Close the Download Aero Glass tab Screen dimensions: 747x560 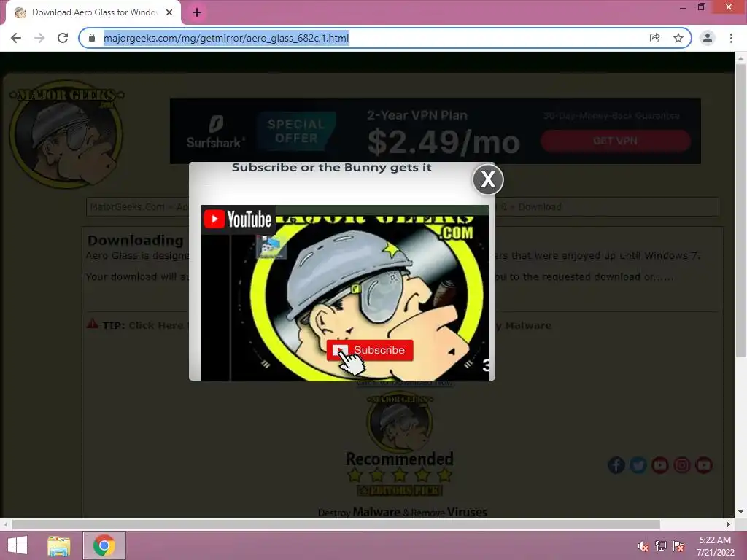pyautogui.click(x=169, y=12)
